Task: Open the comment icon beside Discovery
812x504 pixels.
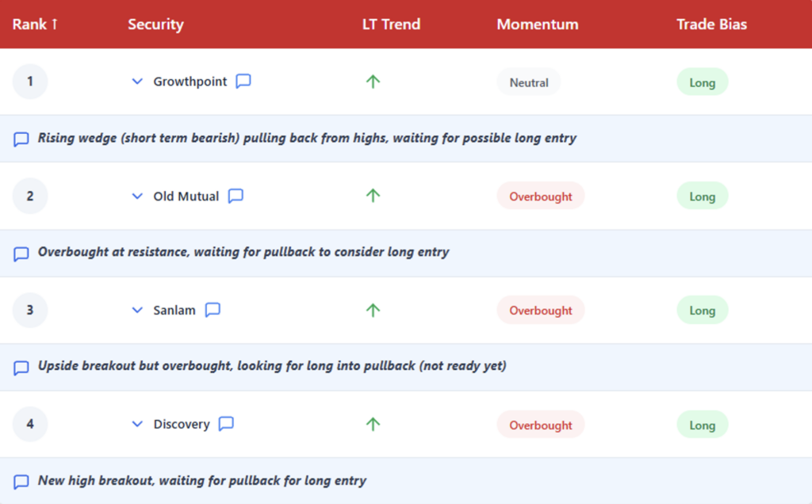Action: coord(226,424)
